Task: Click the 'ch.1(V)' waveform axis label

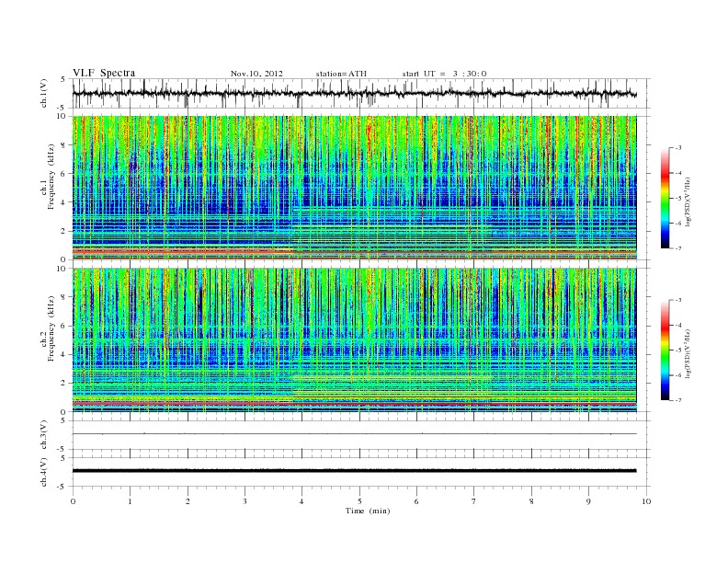Action: 44,93
